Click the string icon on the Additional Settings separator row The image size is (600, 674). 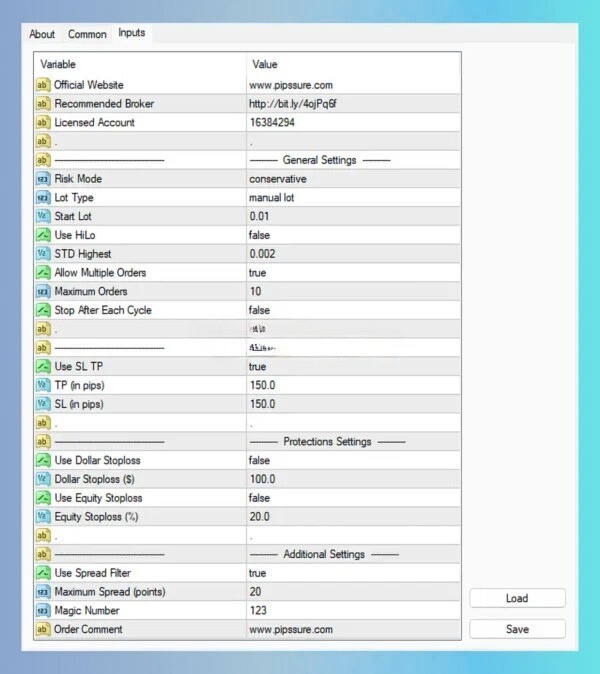coord(43,554)
